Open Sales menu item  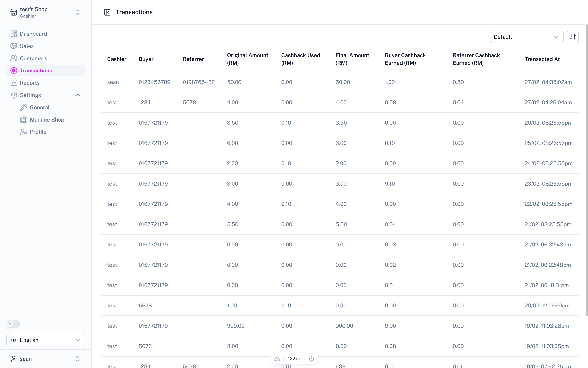click(x=46, y=46)
